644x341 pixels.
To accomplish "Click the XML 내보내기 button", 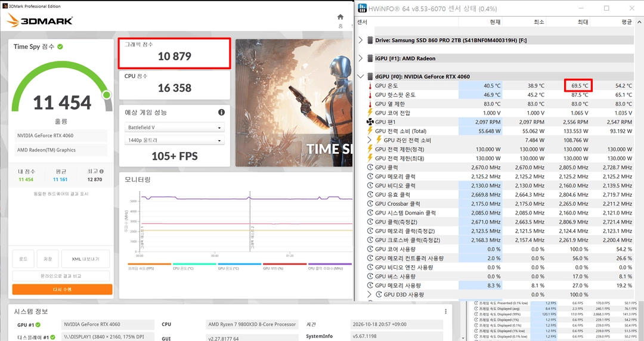I will (85, 259).
